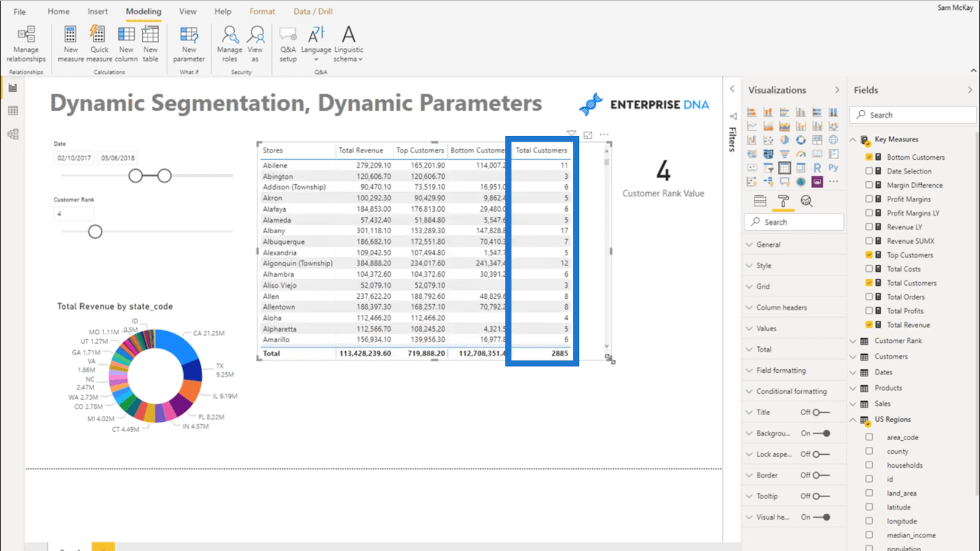Click Focus mode icon on table visual
The image size is (980, 551).
(x=588, y=135)
